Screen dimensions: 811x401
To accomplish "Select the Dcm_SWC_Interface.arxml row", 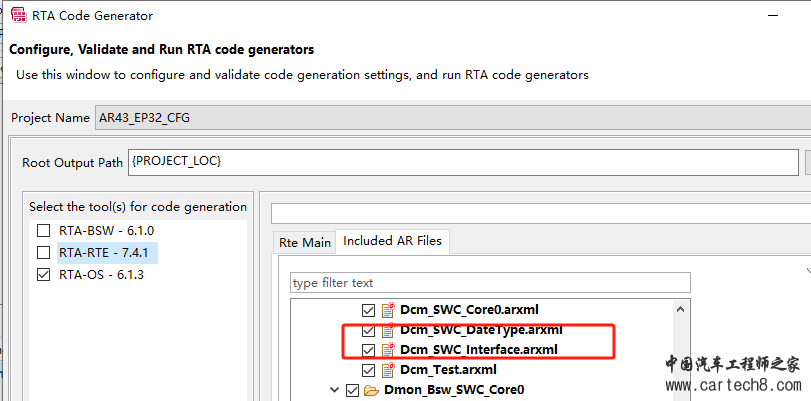I will (x=479, y=350).
